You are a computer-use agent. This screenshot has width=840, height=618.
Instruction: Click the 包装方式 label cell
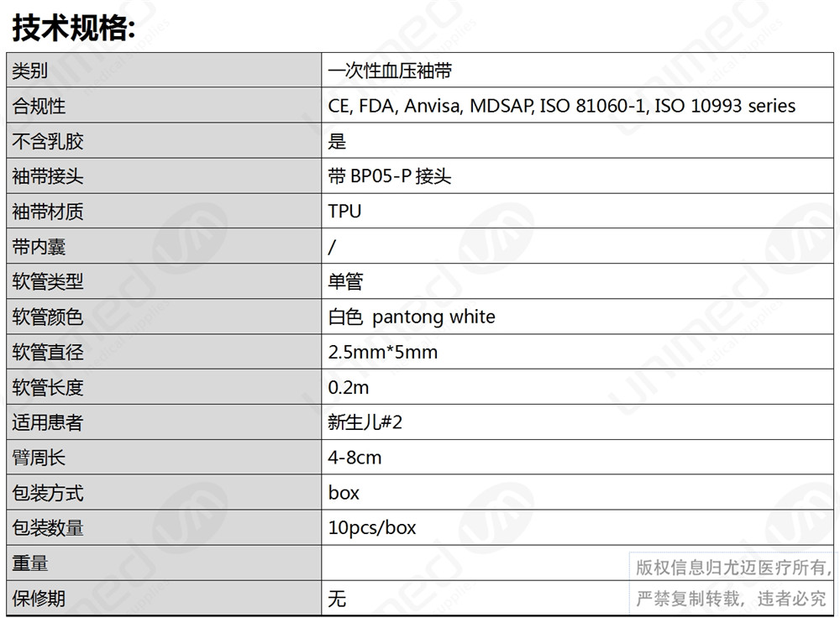pyautogui.click(x=164, y=493)
